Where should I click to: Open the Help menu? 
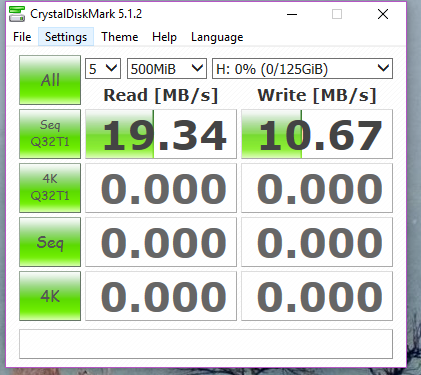pyautogui.click(x=164, y=37)
